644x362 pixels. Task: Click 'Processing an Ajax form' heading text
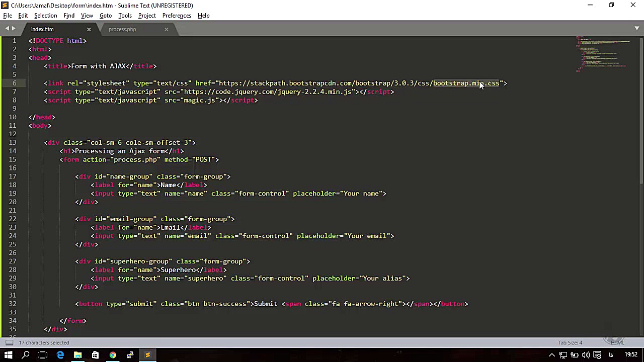pos(120,151)
